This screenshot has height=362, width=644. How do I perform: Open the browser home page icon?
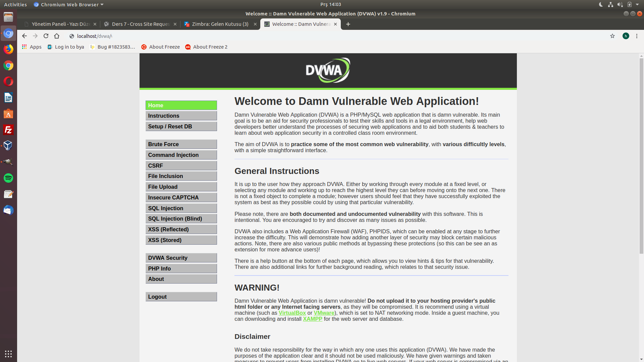click(x=57, y=36)
